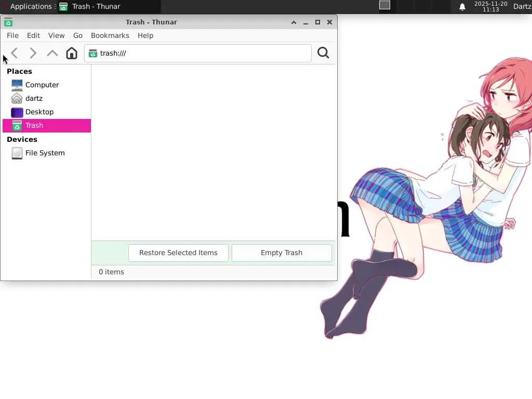Click the dartz home folder icon

pos(17,98)
